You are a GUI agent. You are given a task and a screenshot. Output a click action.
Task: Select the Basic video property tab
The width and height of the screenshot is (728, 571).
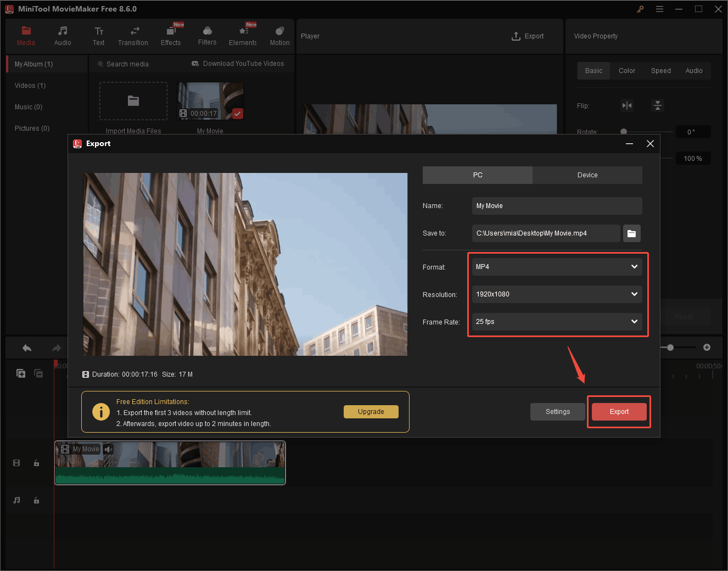click(x=593, y=71)
